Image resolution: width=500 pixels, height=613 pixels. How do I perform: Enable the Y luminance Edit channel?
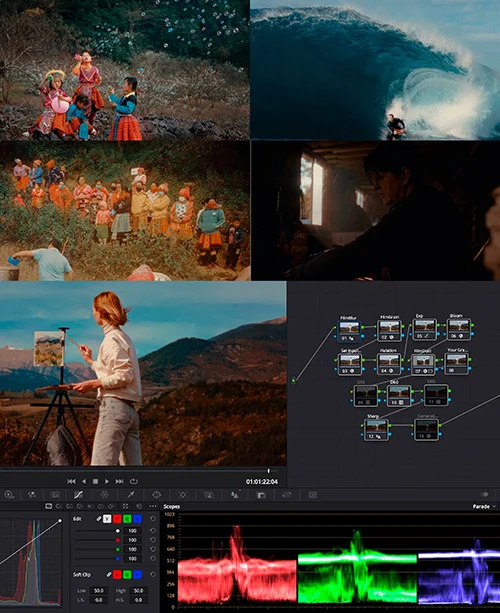[x=107, y=519]
